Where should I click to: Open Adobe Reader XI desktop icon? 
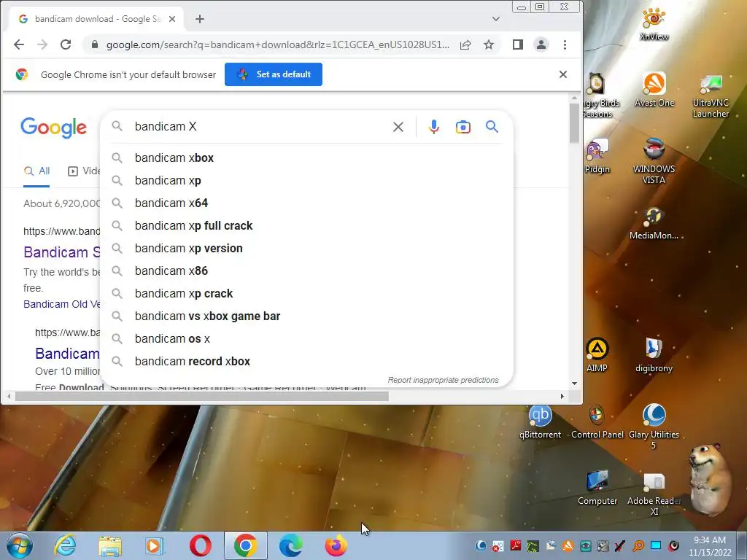(654, 494)
